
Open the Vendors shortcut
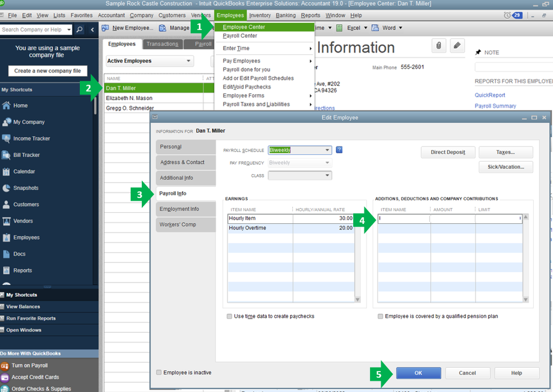pos(17,221)
